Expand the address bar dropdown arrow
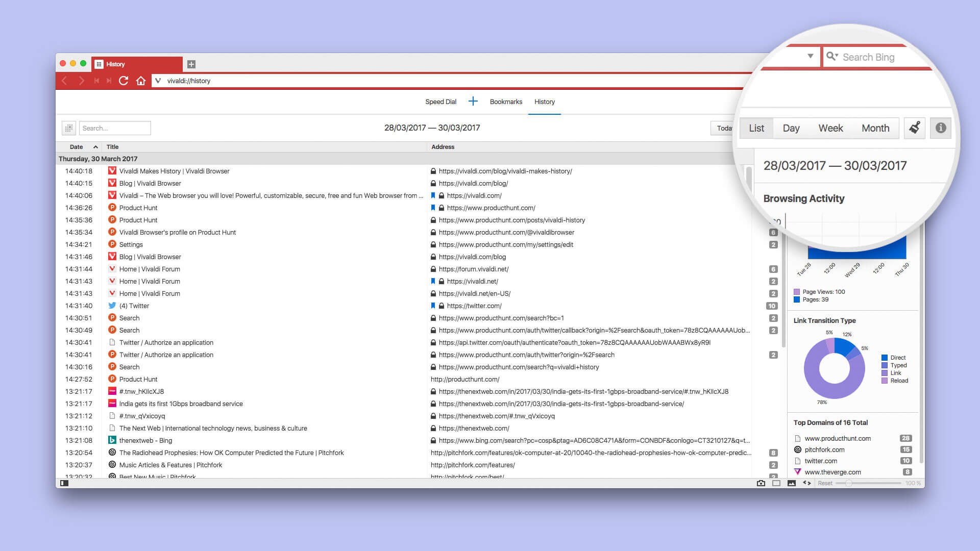This screenshot has width=980, height=551. (811, 57)
